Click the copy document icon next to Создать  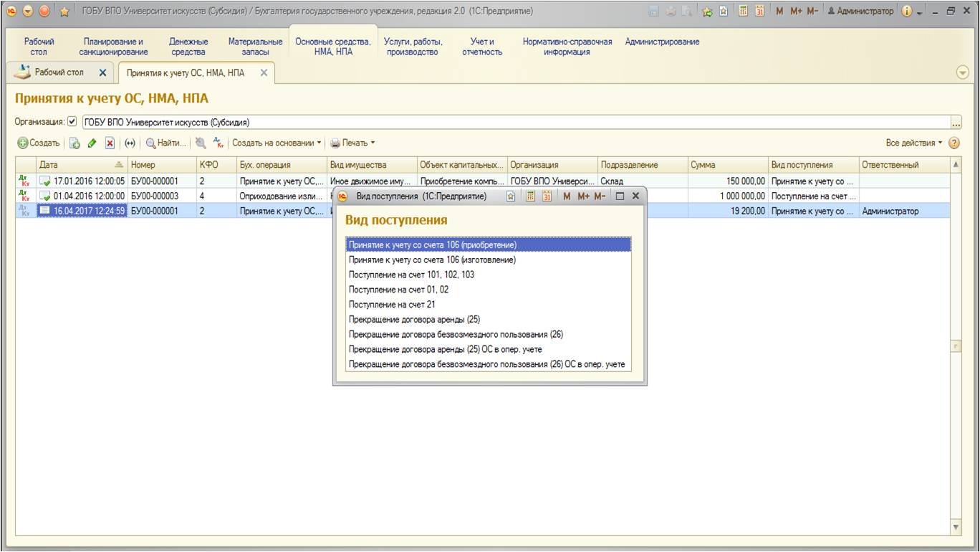pyautogui.click(x=75, y=143)
